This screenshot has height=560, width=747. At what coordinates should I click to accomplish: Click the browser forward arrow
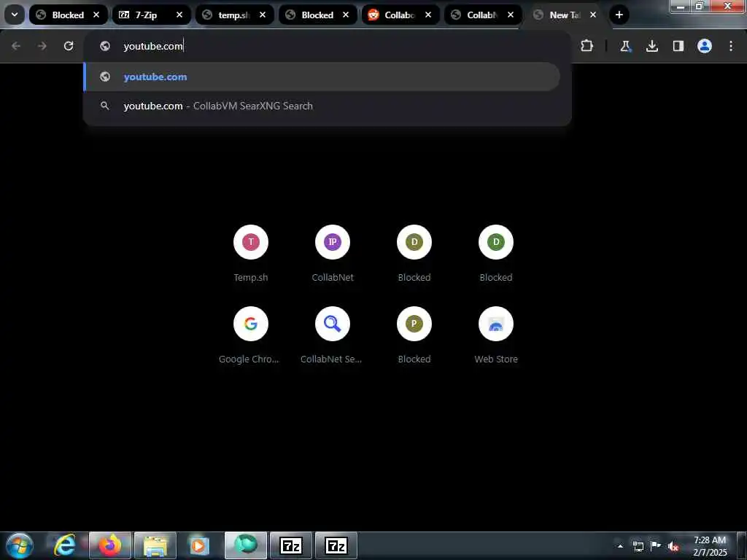42,46
